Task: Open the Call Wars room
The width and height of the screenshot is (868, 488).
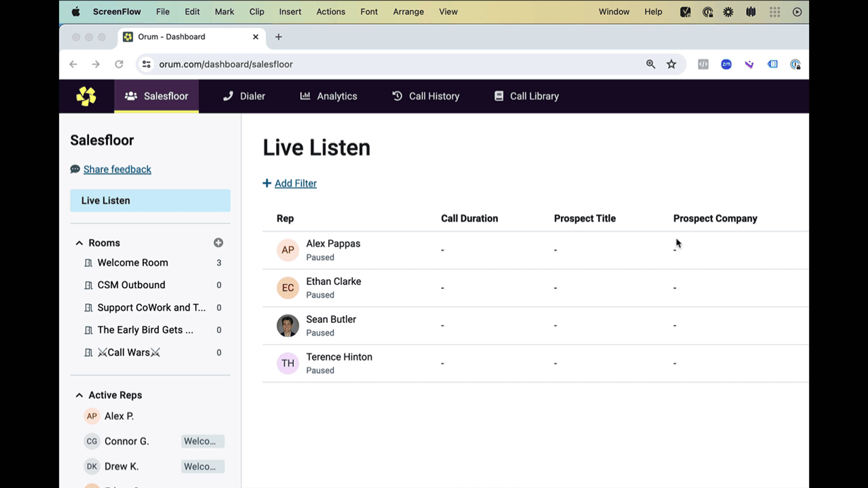Action: pyautogui.click(x=129, y=352)
